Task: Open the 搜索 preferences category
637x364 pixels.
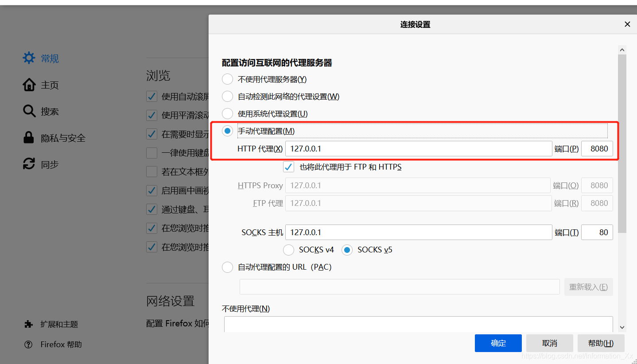Action: (x=50, y=112)
